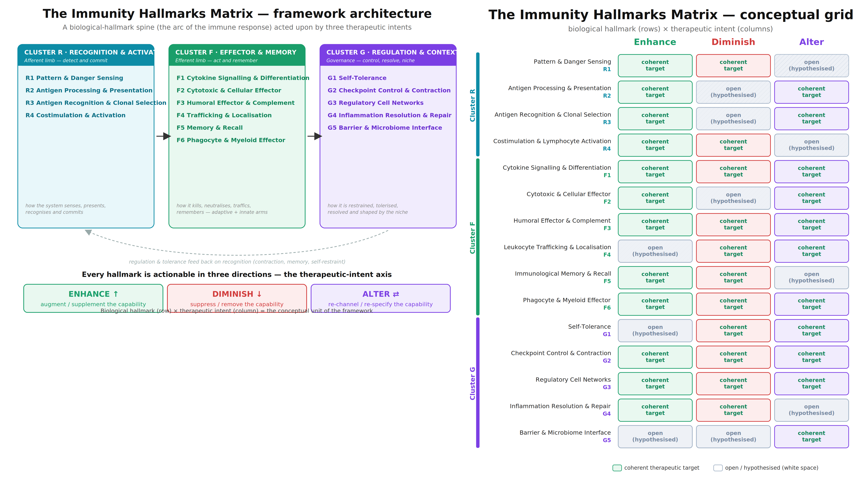Screen dimensions: 868x480
Task: Click 'R2 Antigen Processing & Presentation' list item
Action: tap(89, 90)
